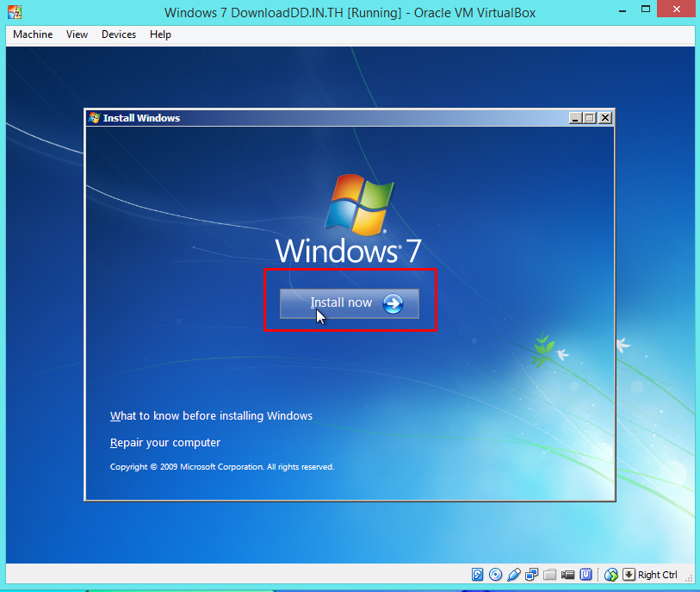700x592 pixels.
Task: Click the shared folders status icon
Action: click(549, 575)
